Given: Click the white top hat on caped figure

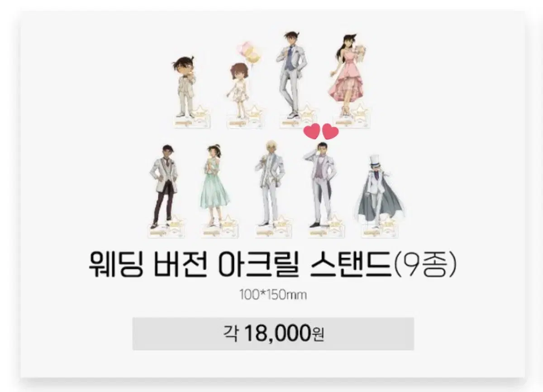Looking at the screenshot, I should tap(375, 153).
